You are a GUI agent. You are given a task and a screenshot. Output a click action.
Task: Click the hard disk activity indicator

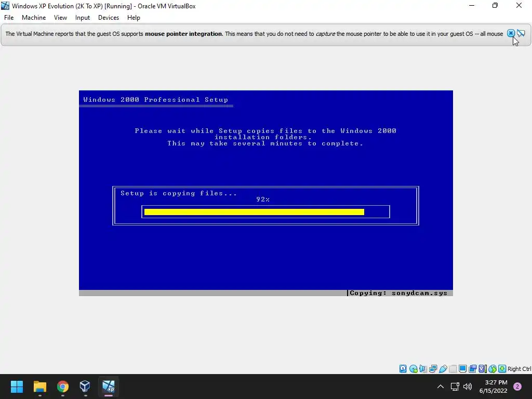(403, 369)
